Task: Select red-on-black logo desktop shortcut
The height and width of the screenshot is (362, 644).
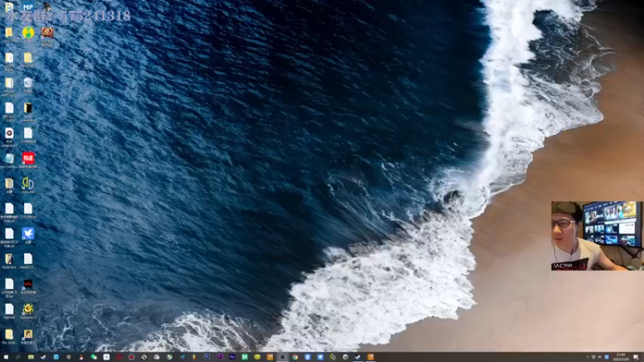Action: click(x=28, y=286)
